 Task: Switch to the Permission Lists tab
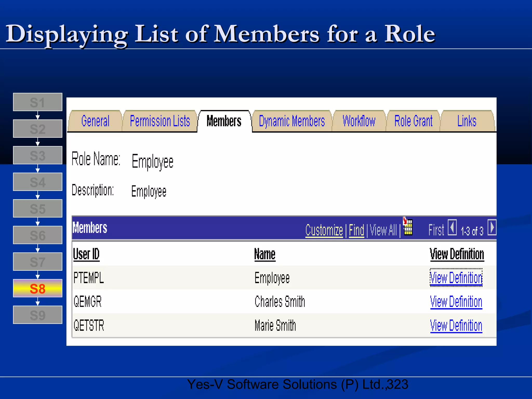(160, 121)
